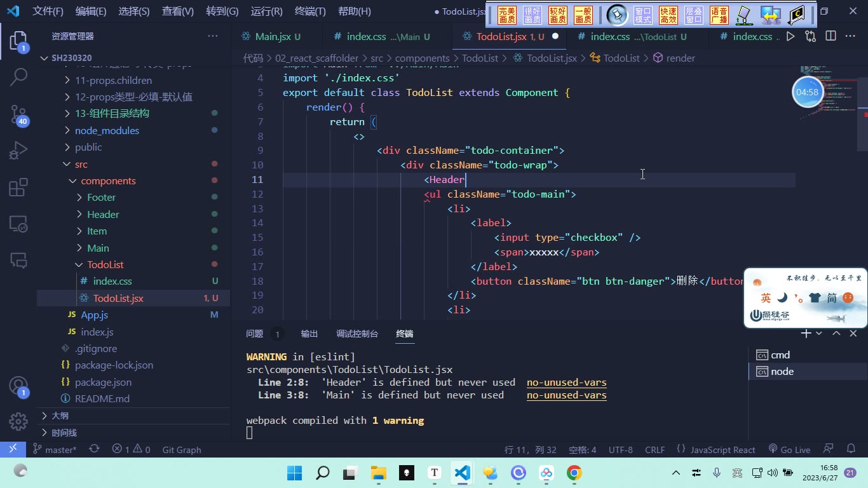Open the Explorer view in activity bar
Screen dimensions: 868x488
18,42
